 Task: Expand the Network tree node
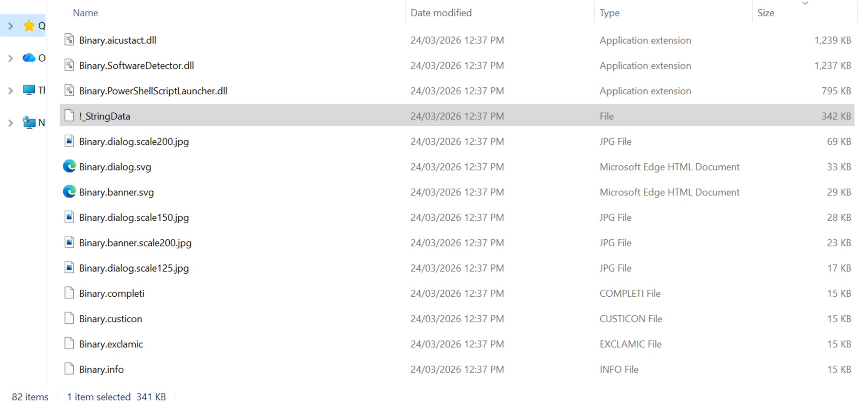(x=11, y=123)
